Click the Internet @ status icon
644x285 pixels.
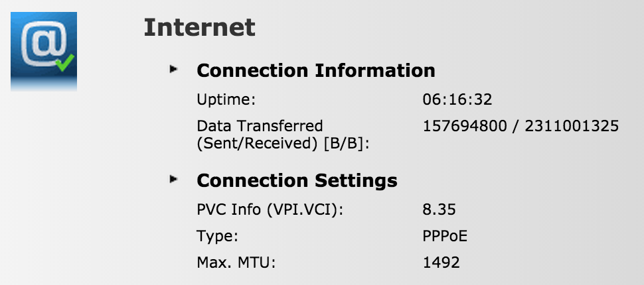pos(44,51)
